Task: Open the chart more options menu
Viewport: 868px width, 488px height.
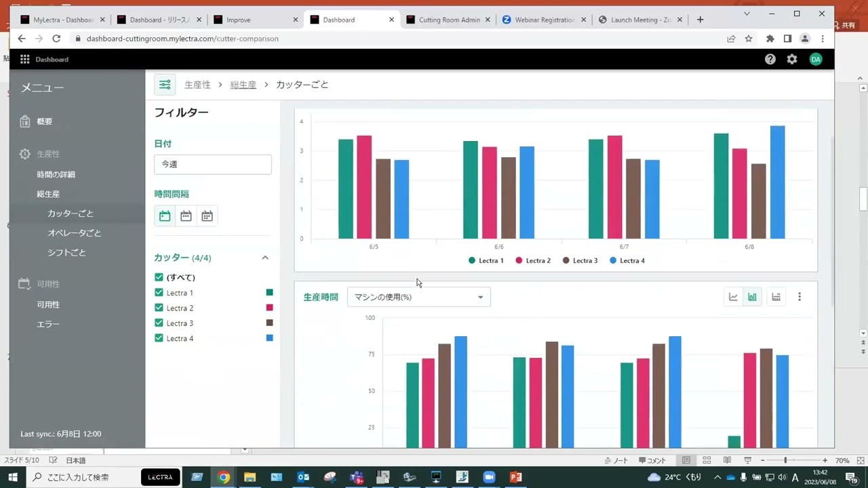Action: pos(800,297)
